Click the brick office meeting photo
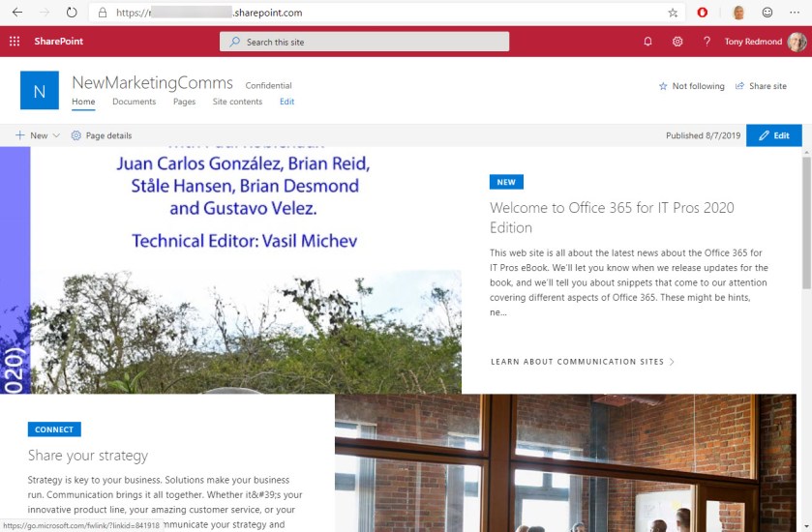 pyautogui.click(x=565, y=462)
